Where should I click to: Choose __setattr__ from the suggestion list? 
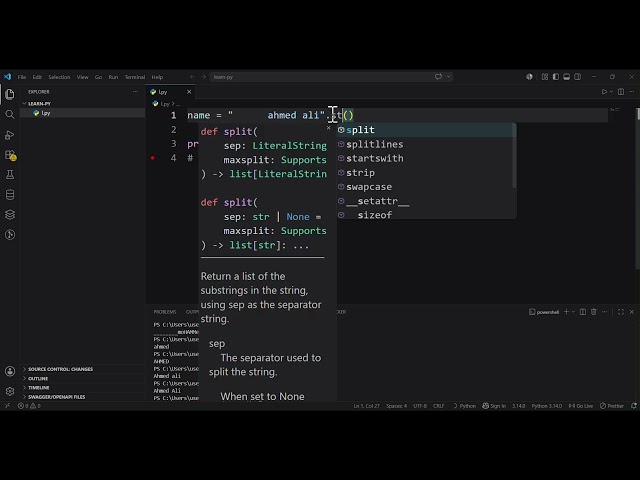click(426, 201)
